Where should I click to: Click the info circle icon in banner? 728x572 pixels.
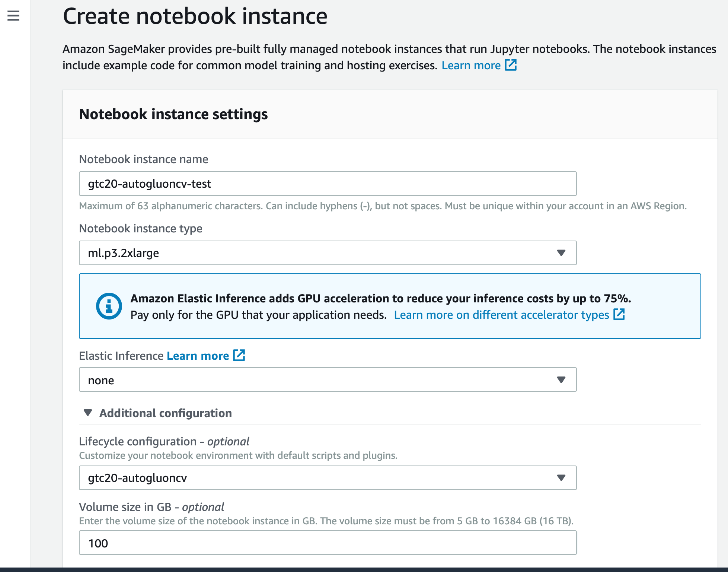point(109,306)
